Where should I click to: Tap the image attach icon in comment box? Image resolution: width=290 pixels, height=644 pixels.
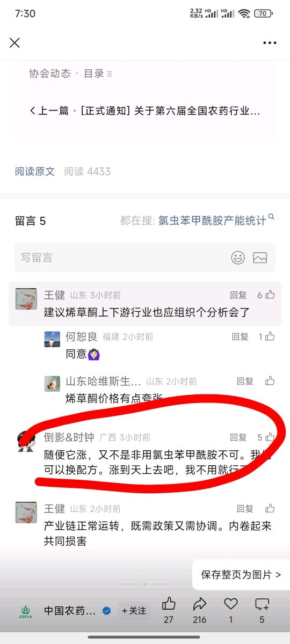click(260, 258)
